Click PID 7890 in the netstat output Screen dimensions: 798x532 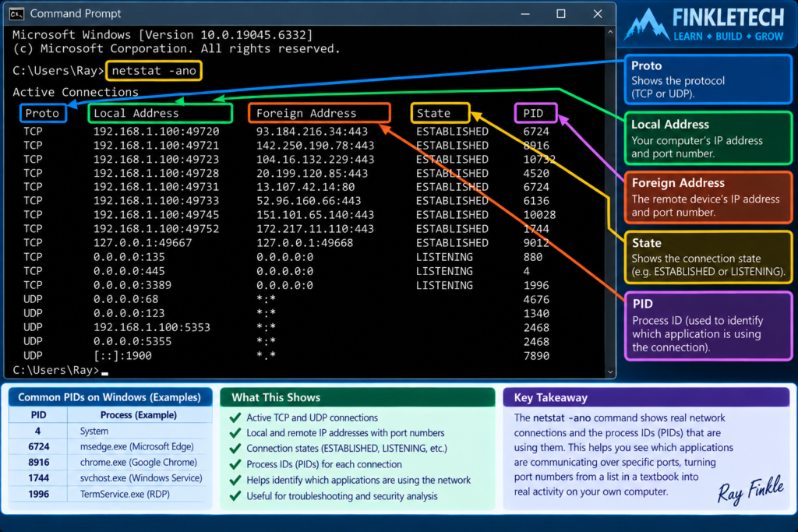pyautogui.click(x=536, y=355)
